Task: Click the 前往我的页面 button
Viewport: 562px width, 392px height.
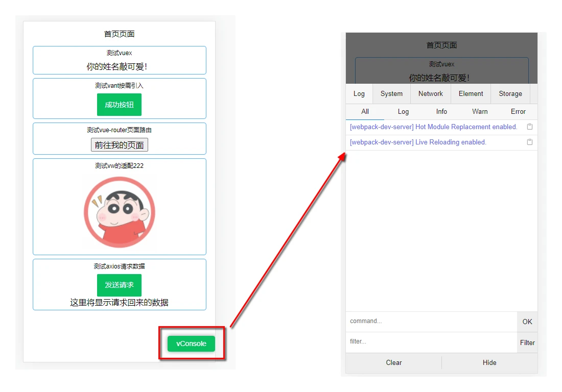Action: point(120,145)
